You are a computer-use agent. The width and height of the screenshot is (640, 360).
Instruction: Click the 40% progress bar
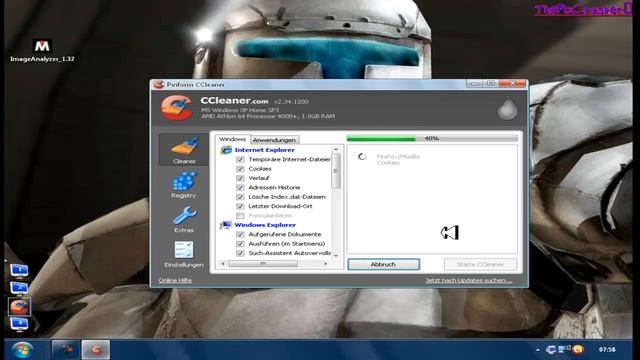pos(432,139)
